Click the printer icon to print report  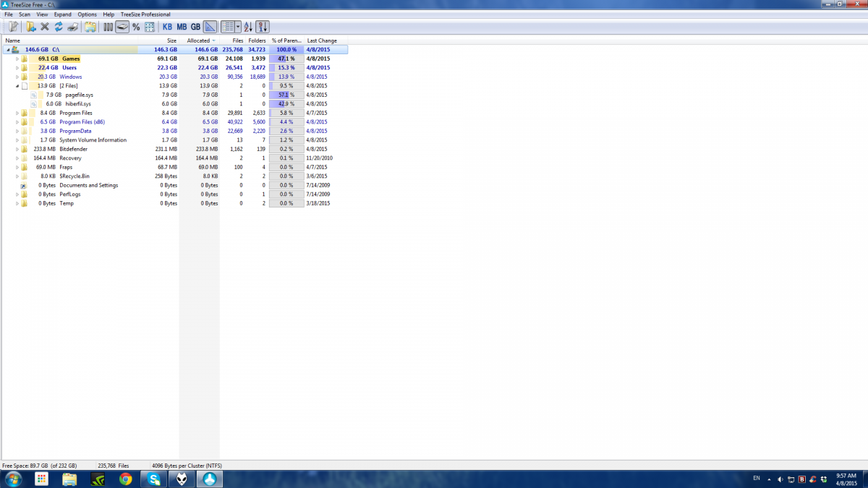(72, 27)
